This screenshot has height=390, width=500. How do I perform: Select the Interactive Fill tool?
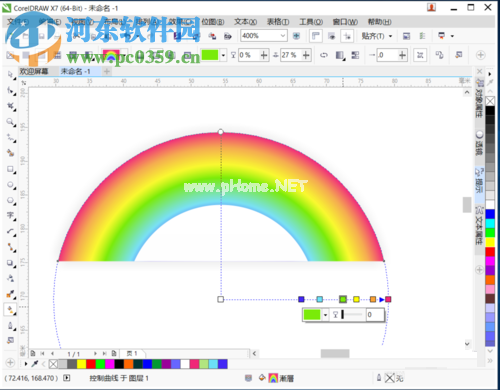pos(11,310)
